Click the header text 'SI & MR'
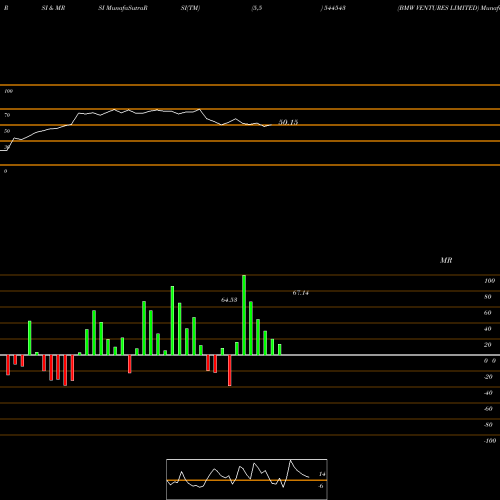Screen dimensions: 500x500 [x=53, y=8]
